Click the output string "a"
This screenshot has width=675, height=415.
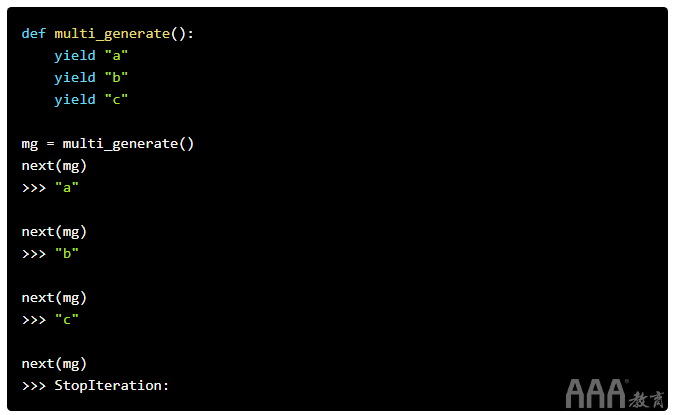point(67,188)
